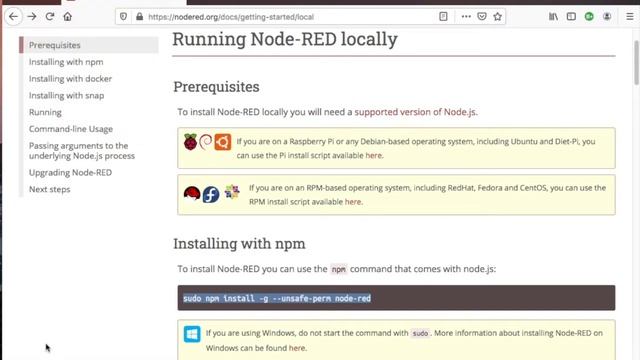640x360 pixels.
Task: Go forward to the next page
Action: point(32,17)
